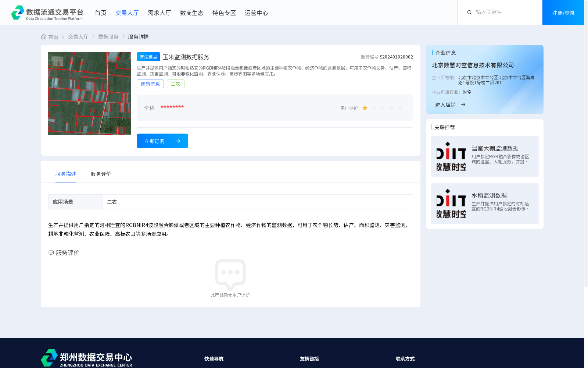
Task: Click the home icon in breadcrumb
Action: tap(44, 37)
